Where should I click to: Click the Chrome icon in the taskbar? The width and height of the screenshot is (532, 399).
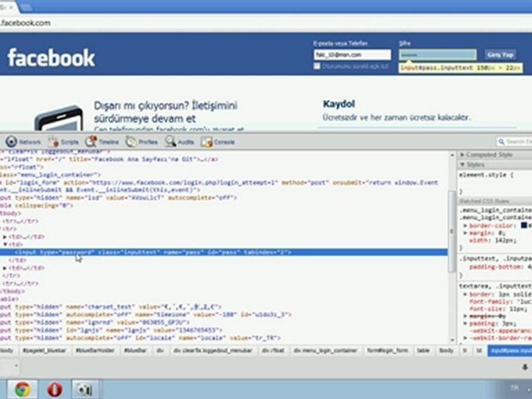click(22, 389)
